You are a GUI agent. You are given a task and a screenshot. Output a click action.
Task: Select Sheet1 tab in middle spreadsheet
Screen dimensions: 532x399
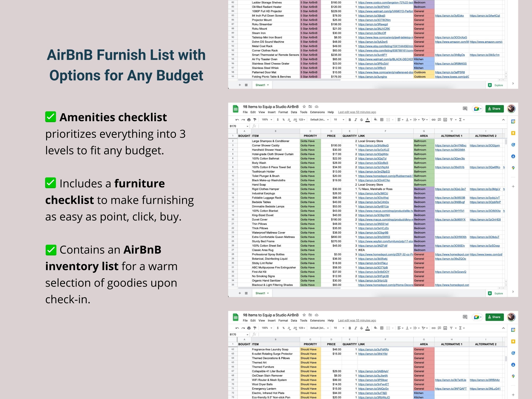(262, 293)
